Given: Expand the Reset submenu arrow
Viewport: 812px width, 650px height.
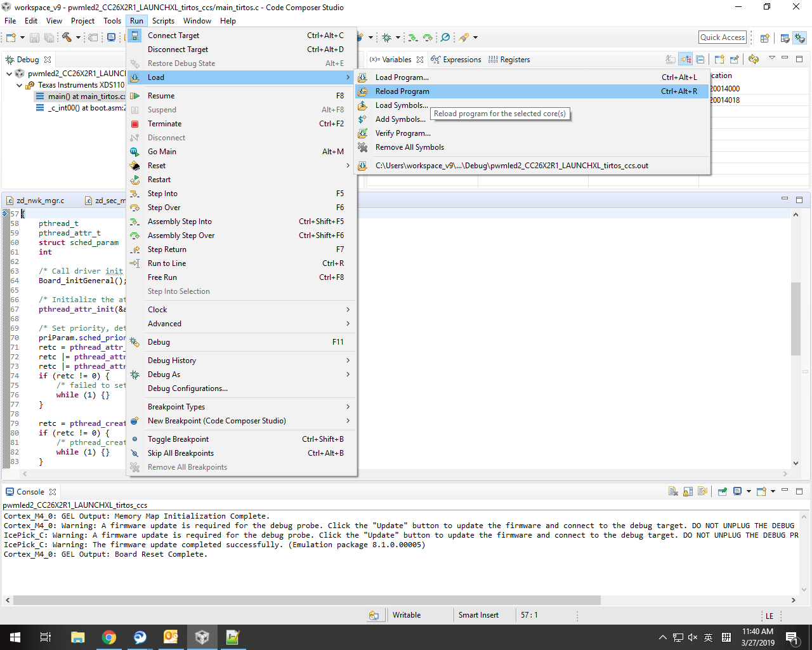Looking at the screenshot, I should (x=348, y=166).
